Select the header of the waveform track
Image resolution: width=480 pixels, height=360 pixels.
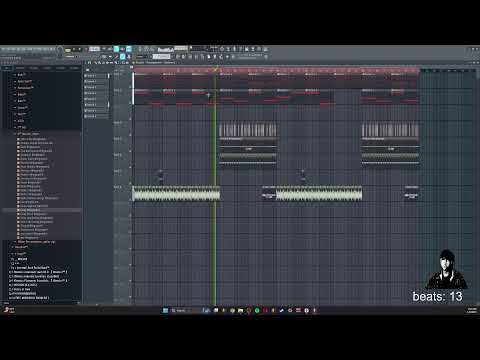122,193
